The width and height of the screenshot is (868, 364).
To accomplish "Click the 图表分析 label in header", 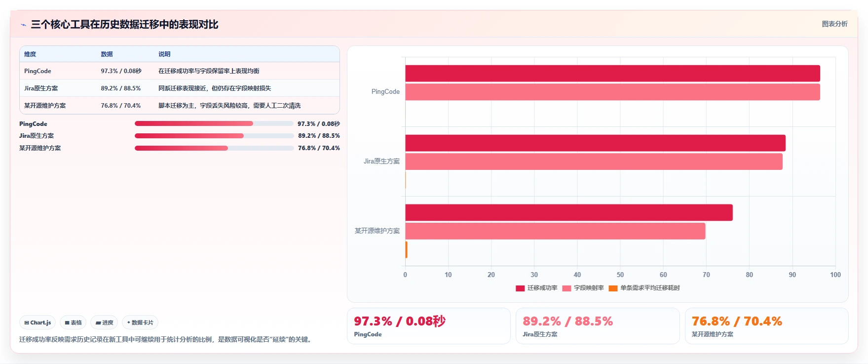I will click(834, 24).
